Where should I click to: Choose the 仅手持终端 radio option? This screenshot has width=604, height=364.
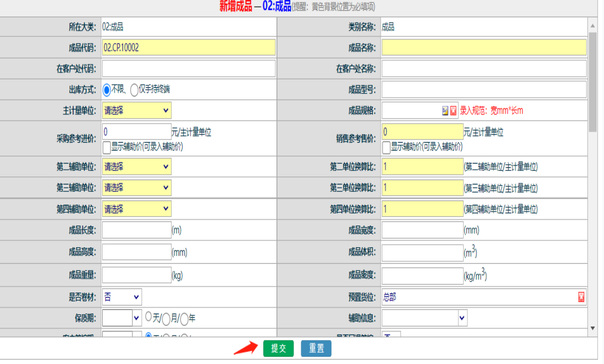[x=134, y=90]
